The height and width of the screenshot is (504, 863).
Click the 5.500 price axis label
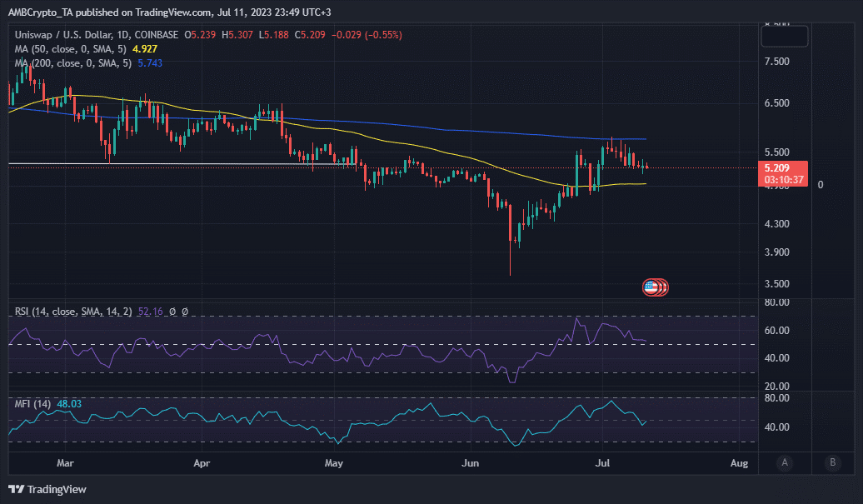776,152
